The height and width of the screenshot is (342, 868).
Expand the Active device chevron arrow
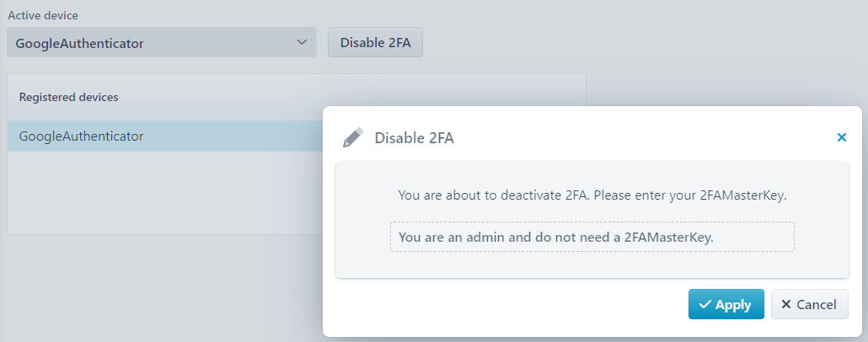(302, 42)
